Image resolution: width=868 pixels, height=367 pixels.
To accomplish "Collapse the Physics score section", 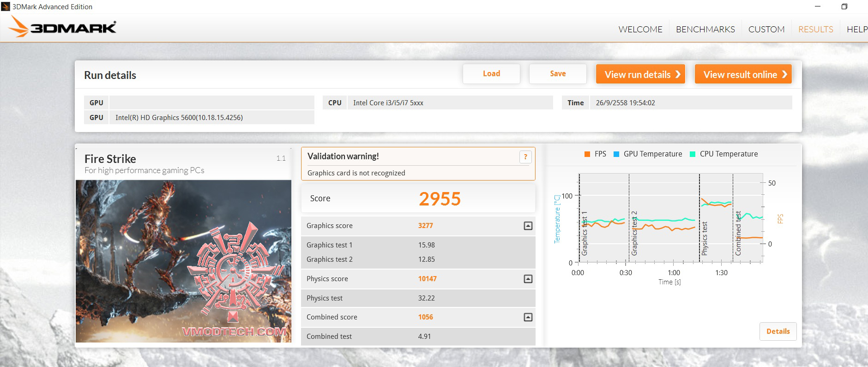I will [x=528, y=279].
